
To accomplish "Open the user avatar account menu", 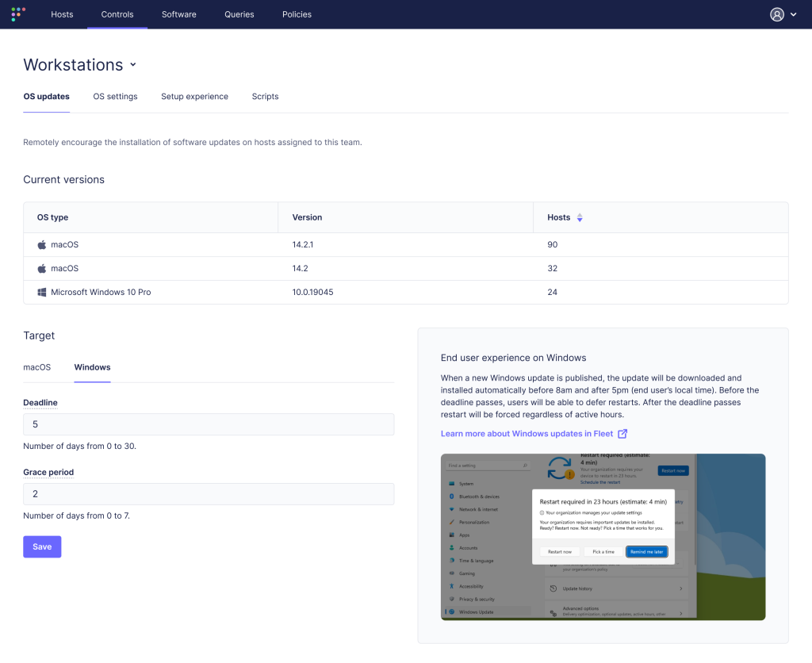I will click(777, 14).
